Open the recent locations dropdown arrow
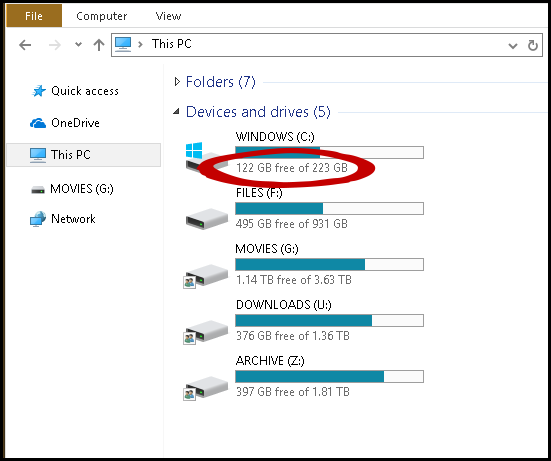This screenshot has width=551, height=461. (78, 45)
